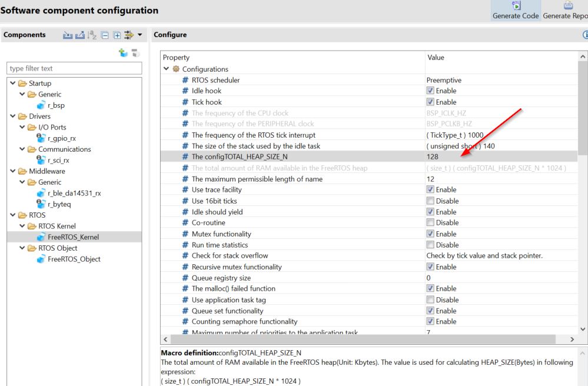
Task: Collapse the I/O Ports folder
Action: pos(22,127)
